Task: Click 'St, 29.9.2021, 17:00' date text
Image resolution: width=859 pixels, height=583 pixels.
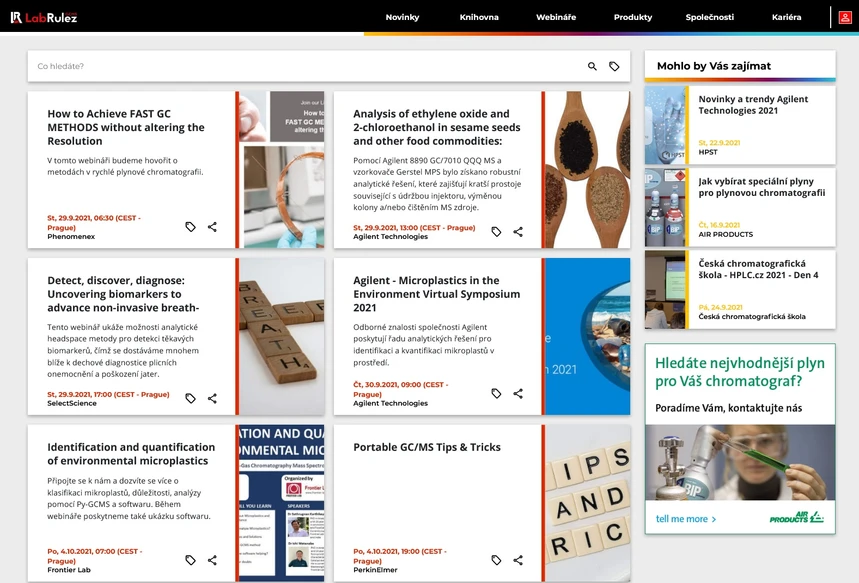Action: pos(108,394)
